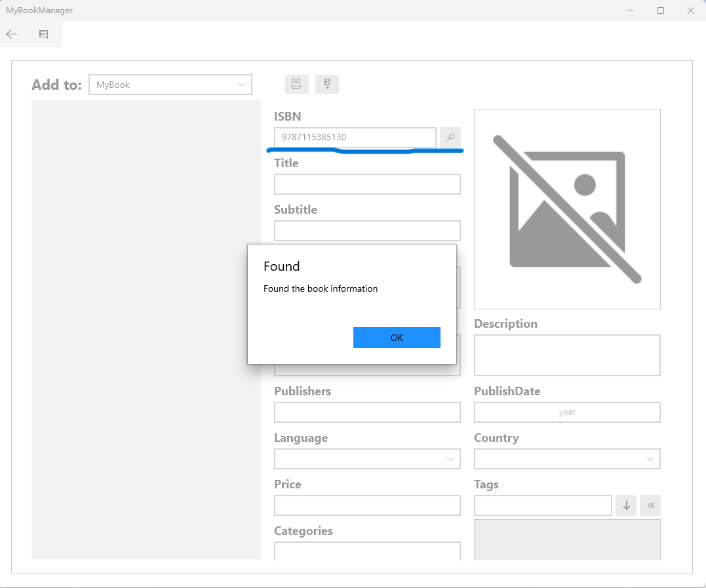Viewport: 706px width, 588px height.
Task: Clear tags with the backspace icon
Action: (x=651, y=505)
